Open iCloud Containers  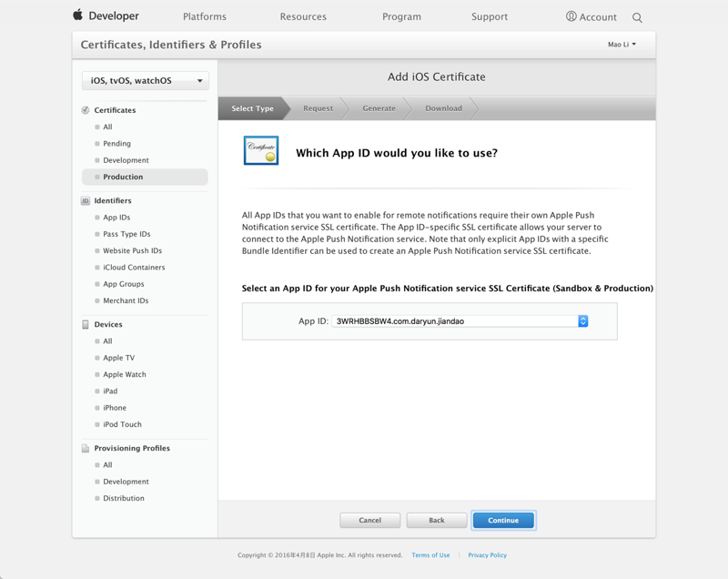pos(134,268)
